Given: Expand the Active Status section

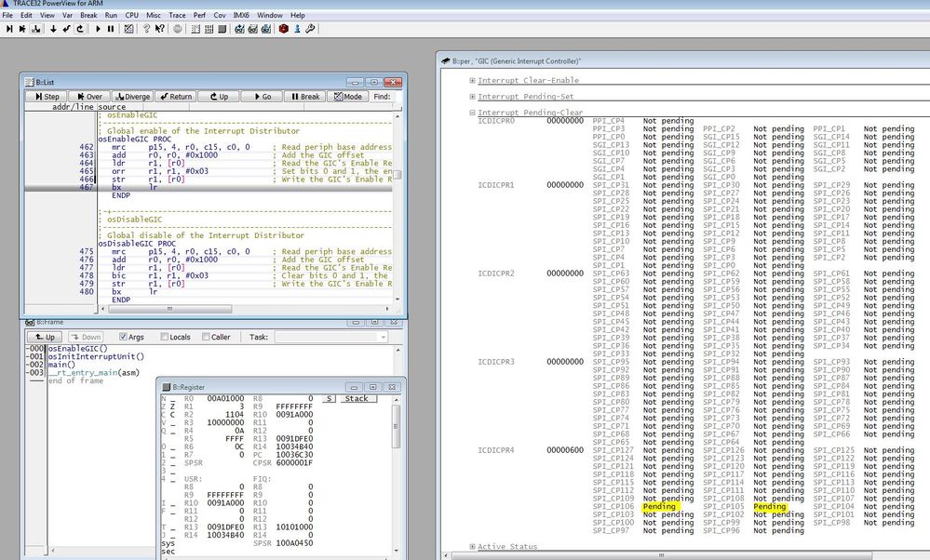Looking at the screenshot, I should point(472,546).
